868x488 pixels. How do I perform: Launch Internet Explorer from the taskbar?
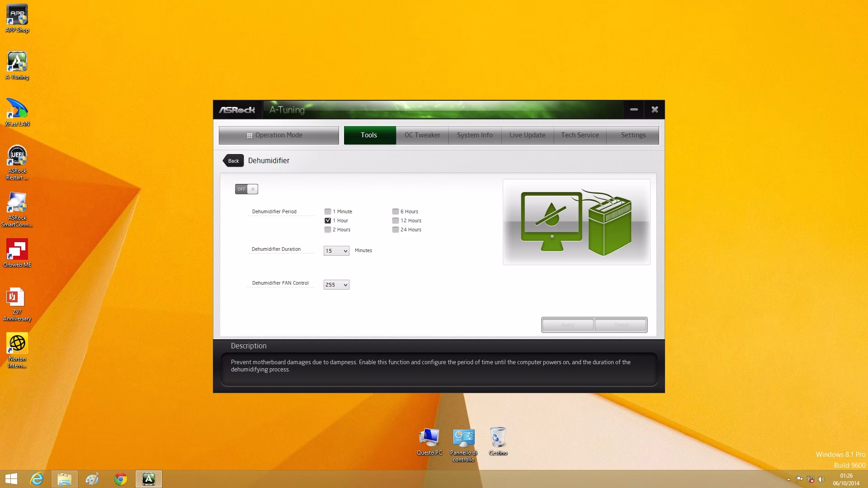pyautogui.click(x=37, y=479)
